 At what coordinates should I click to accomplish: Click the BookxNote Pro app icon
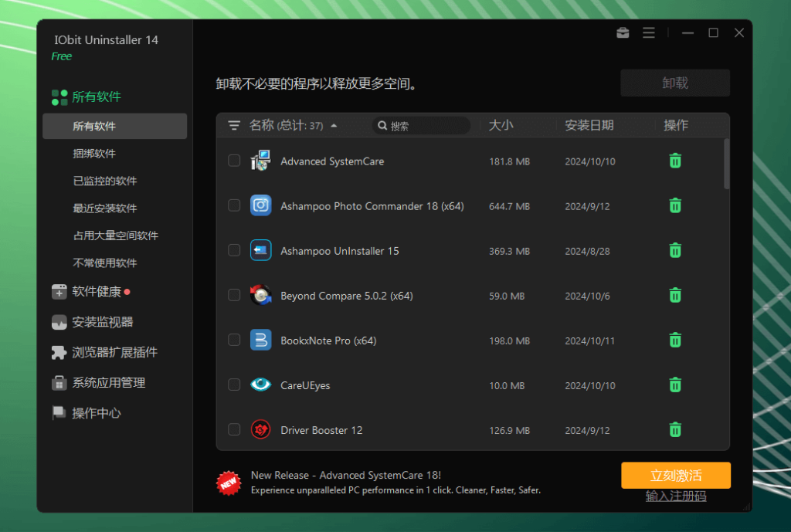coord(261,340)
